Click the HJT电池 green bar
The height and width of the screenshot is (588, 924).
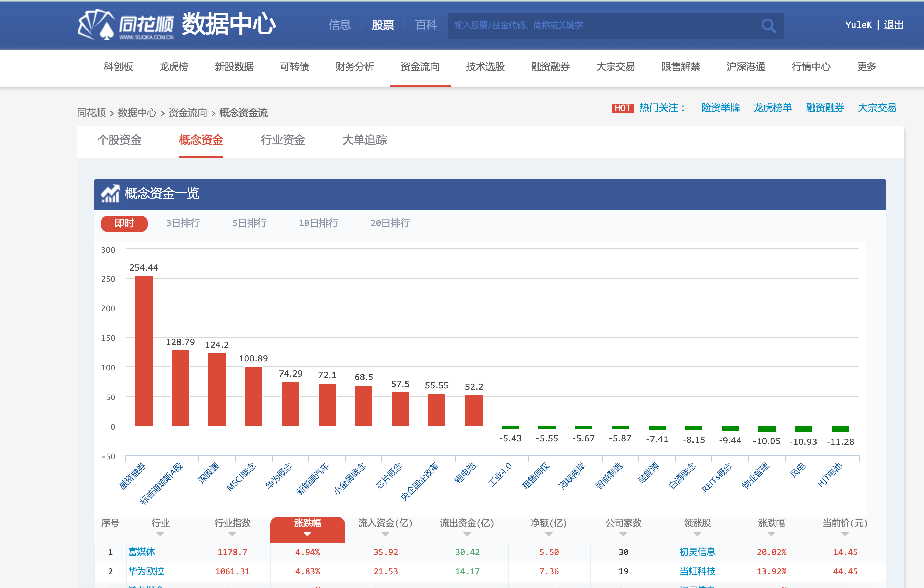tap(840, 429)
